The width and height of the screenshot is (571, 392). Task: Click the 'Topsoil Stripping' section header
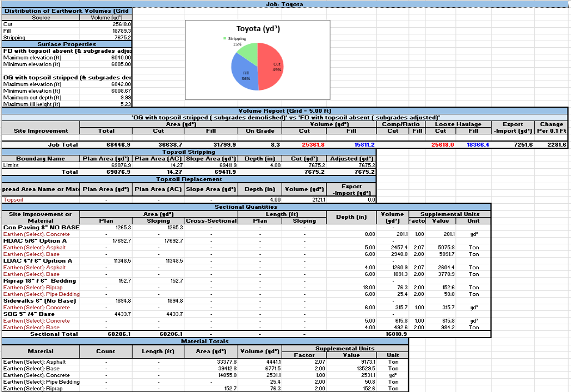189,152
